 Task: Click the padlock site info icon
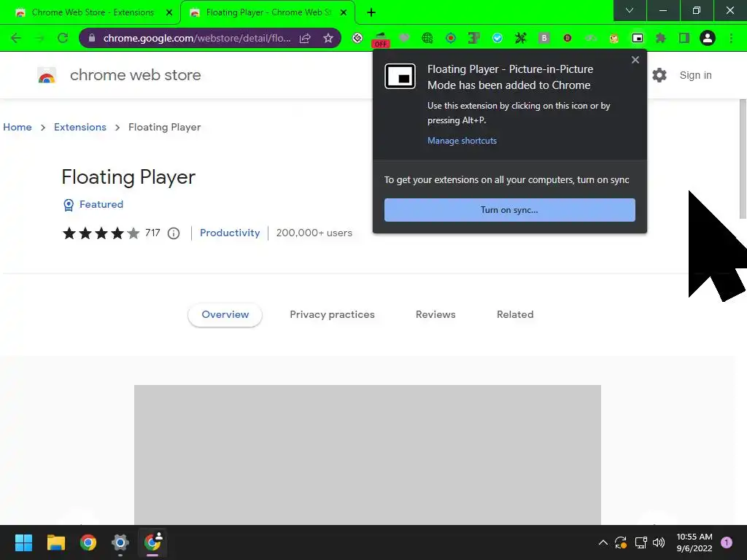91,38
